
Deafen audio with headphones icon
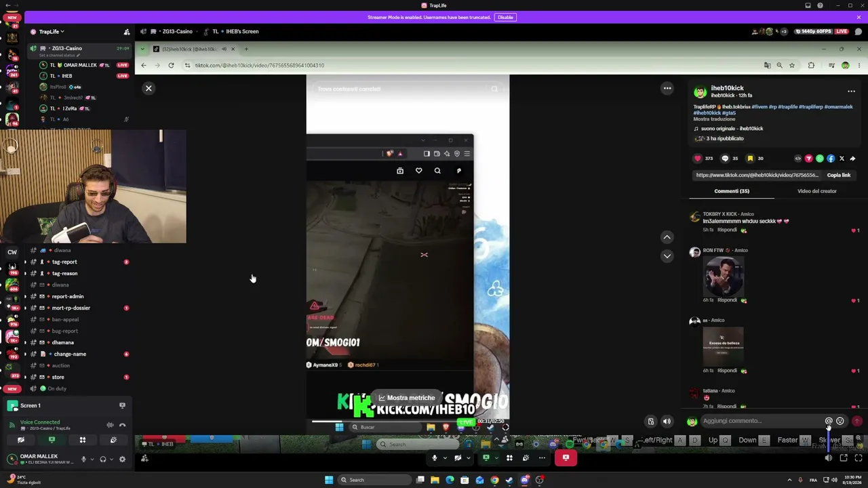103,459
